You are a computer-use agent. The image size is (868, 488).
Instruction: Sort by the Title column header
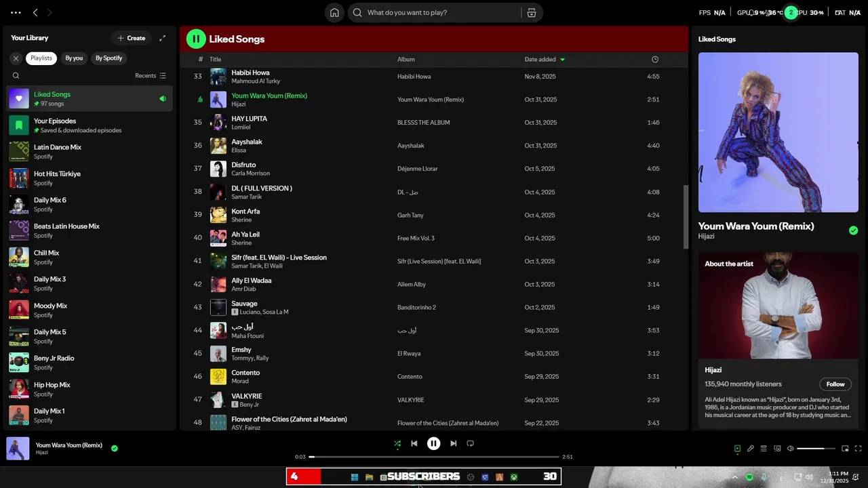(215, 59)
